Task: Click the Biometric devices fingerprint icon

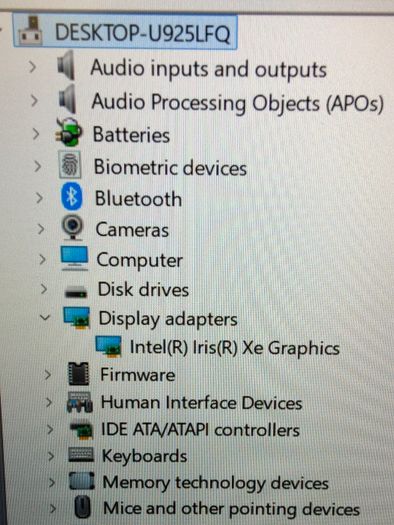Action: 70,164
